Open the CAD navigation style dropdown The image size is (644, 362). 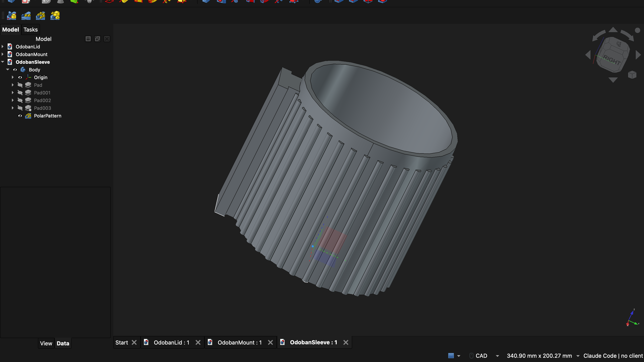497,356
